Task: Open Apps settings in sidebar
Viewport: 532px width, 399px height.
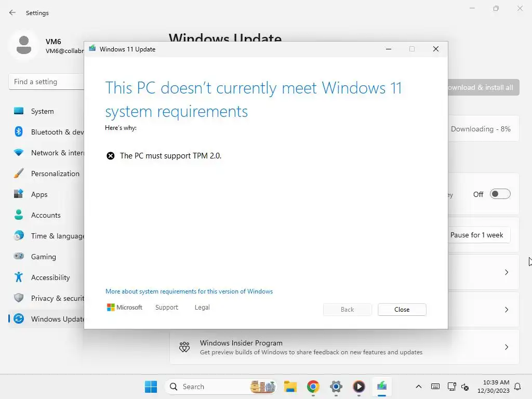Action: click(x=47, y=194)
